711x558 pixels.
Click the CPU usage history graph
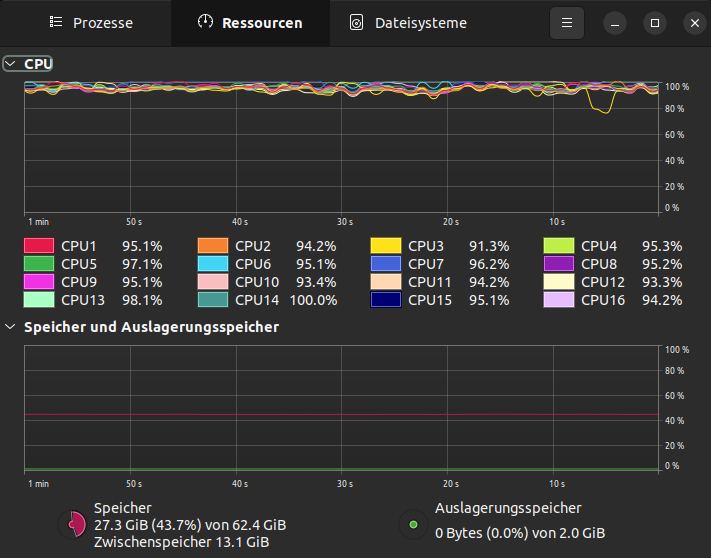[341, 147]
